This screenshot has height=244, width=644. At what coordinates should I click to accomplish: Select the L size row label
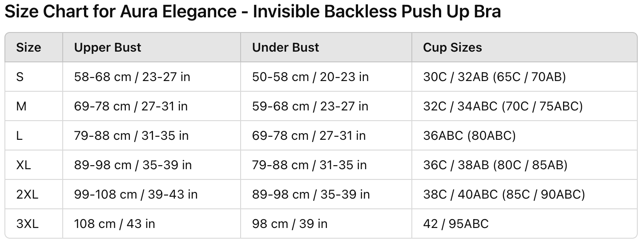[x=19, y=136]
